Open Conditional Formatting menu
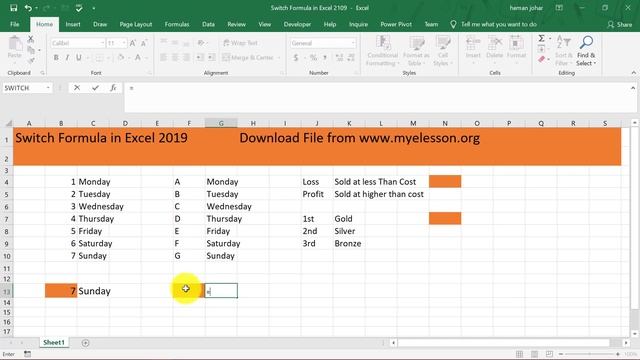The height and width of the screenshot is (360, 640). [x=382, y=51]
